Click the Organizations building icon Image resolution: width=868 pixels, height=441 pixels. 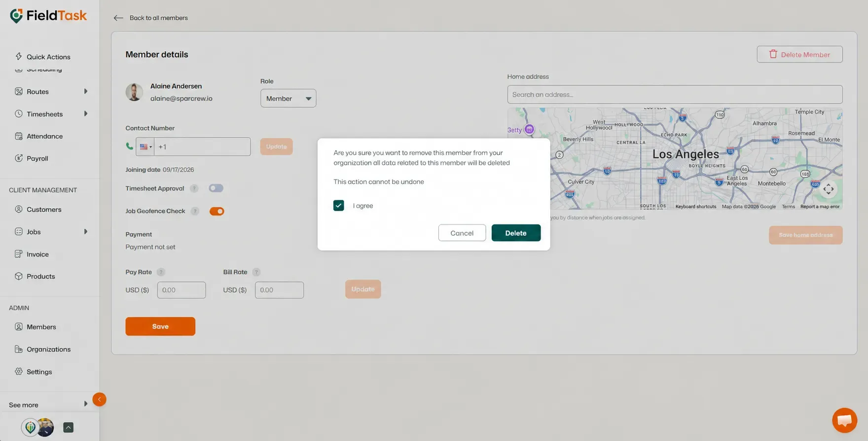(19, 349)
